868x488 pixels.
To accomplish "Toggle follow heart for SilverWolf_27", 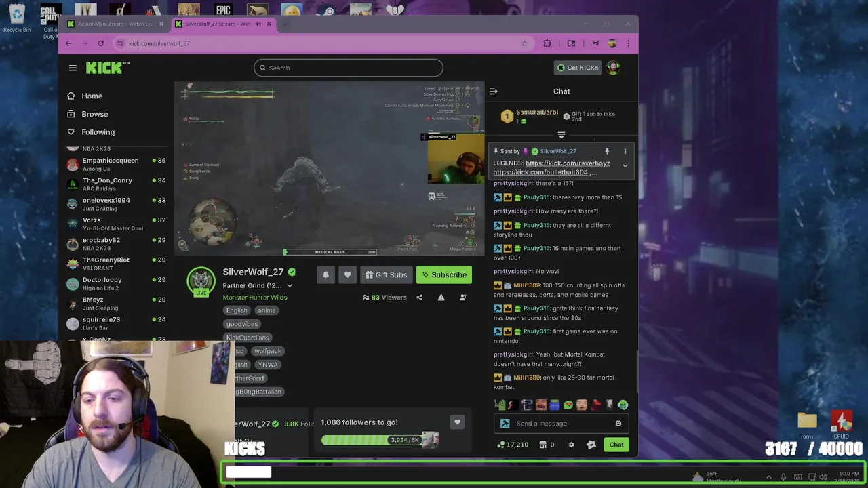I will coord(347,274).
